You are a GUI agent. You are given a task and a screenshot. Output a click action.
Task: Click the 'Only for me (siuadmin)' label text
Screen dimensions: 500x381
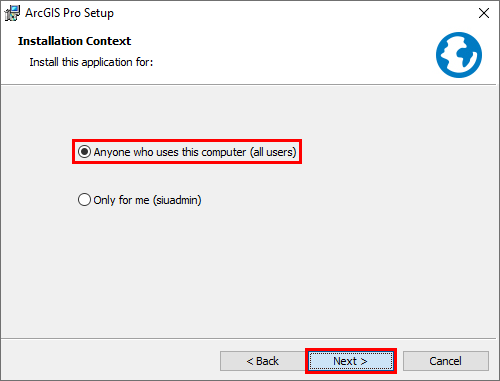tap(147, 200)
